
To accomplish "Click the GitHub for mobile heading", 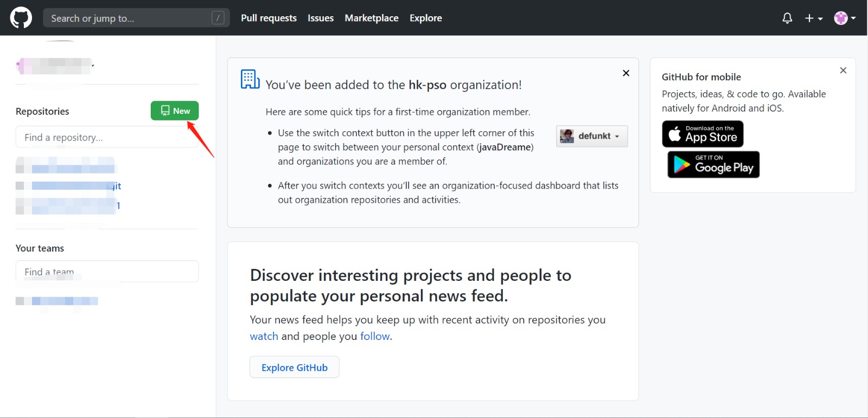I will [x=701, y=77].
